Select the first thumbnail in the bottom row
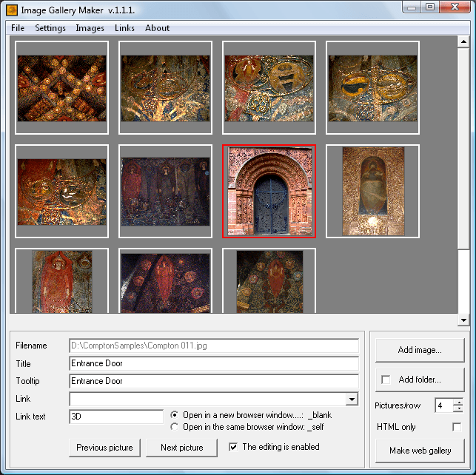 click(x=61, y=280)
